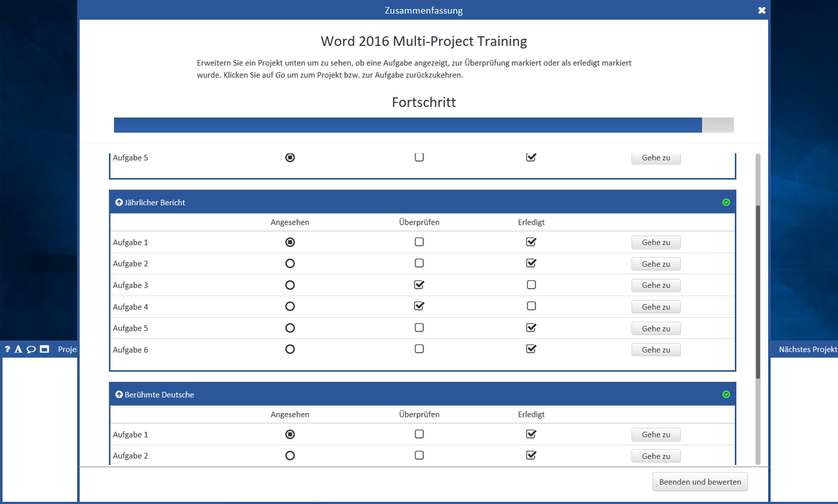Click green check status icon of Berühmte Deutsche
The height and width of the screenshot is (504, 838).
pyautogui.click(x=726, y=395)
